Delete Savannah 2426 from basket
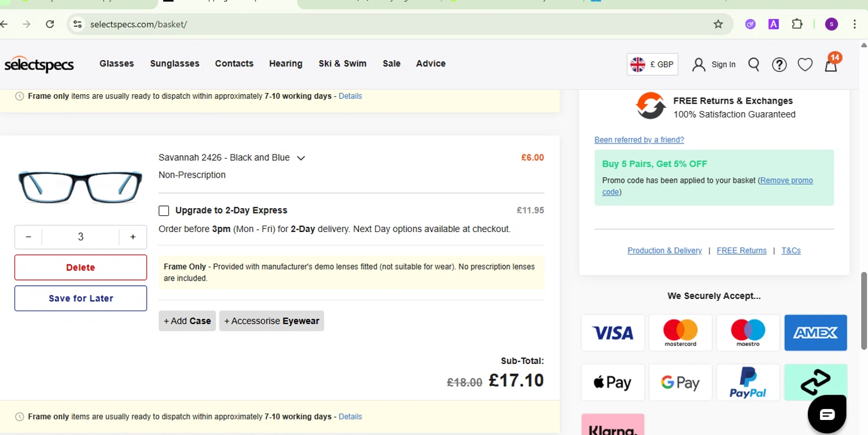 pyautogui.click(x=80, y=267)
